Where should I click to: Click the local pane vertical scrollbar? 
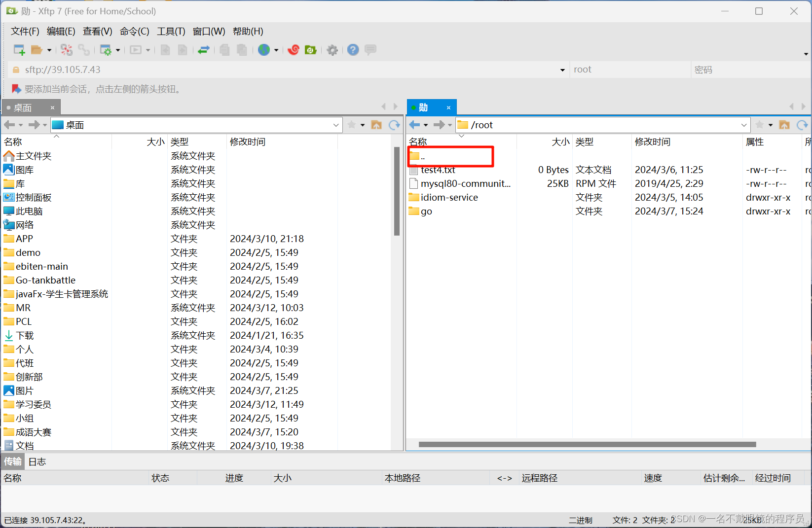(397, 191)
